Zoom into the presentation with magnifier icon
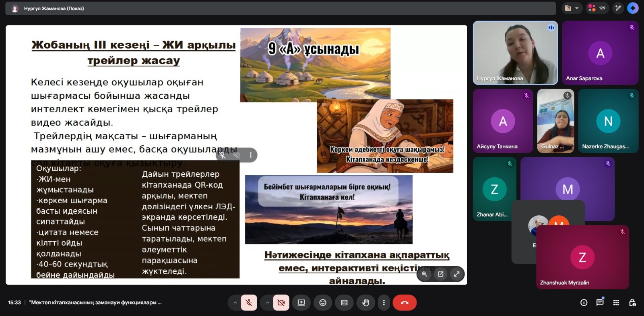Viewport: 644px width, 316px height. pyautogui.click(x=424, y=274)
